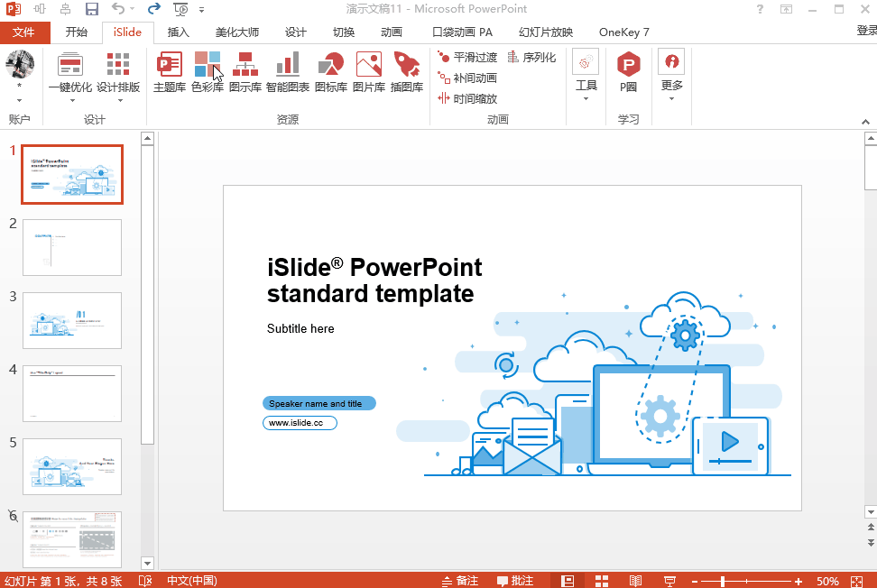Click the 智能图表 smart chart icon
The width and height of the screenshot is (877, 588).
(287, 72)
